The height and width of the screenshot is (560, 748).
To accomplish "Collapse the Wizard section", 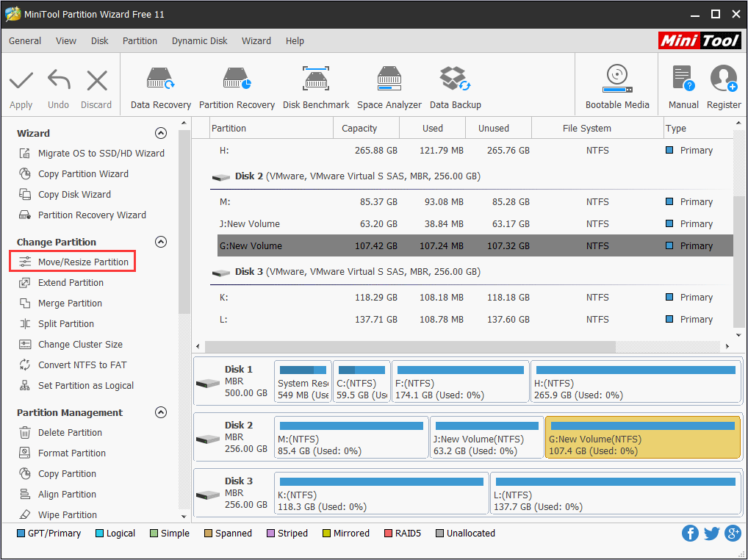I will point(161,133).
